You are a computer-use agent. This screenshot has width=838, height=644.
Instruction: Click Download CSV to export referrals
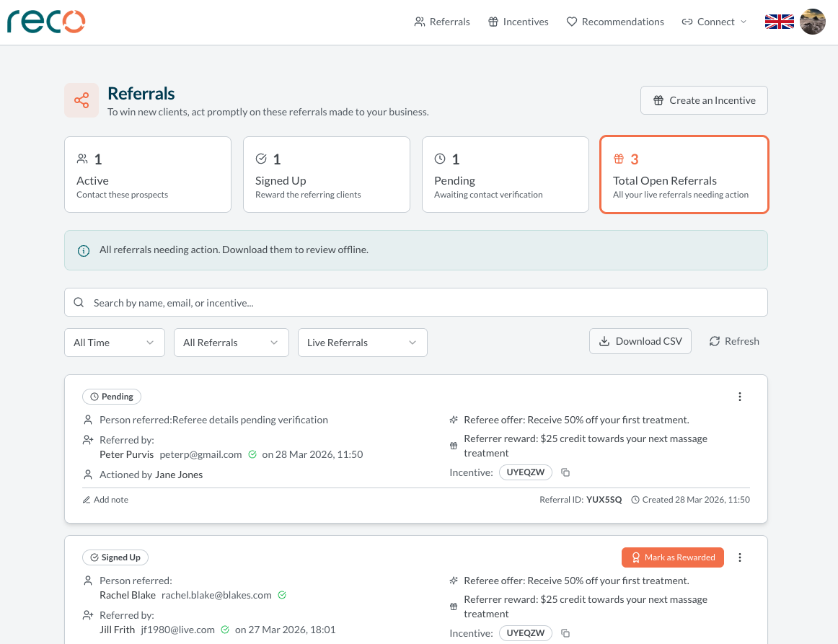[x=640, y=341]
